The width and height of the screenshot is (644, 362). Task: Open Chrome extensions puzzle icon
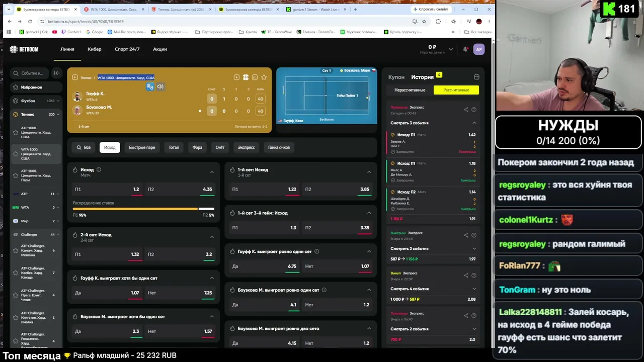click(438, 22)
